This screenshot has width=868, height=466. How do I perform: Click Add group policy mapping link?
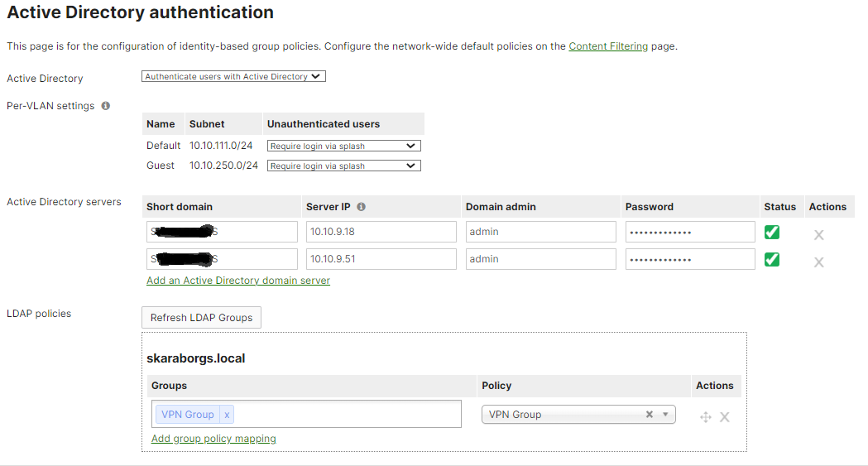pyautogui.click(x=213, y=439)
